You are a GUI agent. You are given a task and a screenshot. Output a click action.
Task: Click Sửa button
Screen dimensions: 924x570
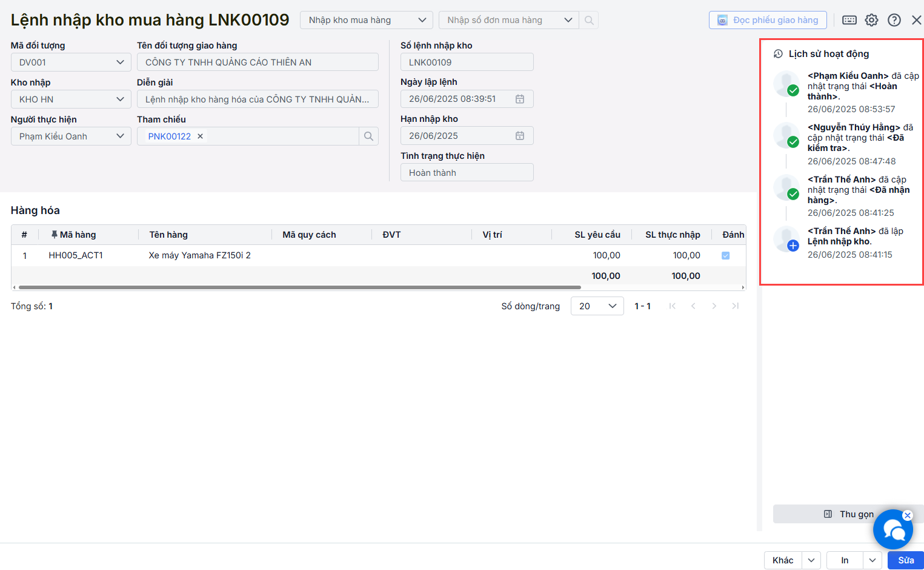pos(905,560)
